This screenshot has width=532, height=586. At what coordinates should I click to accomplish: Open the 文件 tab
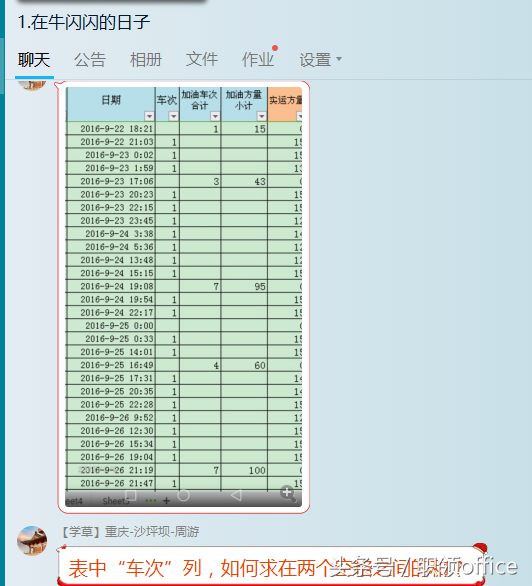coord(202,60)
